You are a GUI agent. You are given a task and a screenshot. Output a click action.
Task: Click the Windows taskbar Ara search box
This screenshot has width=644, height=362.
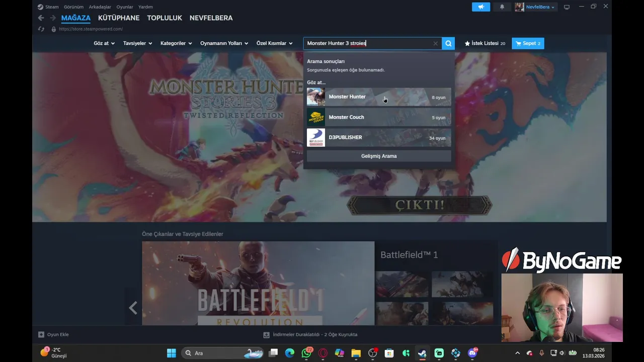point(221,353)
